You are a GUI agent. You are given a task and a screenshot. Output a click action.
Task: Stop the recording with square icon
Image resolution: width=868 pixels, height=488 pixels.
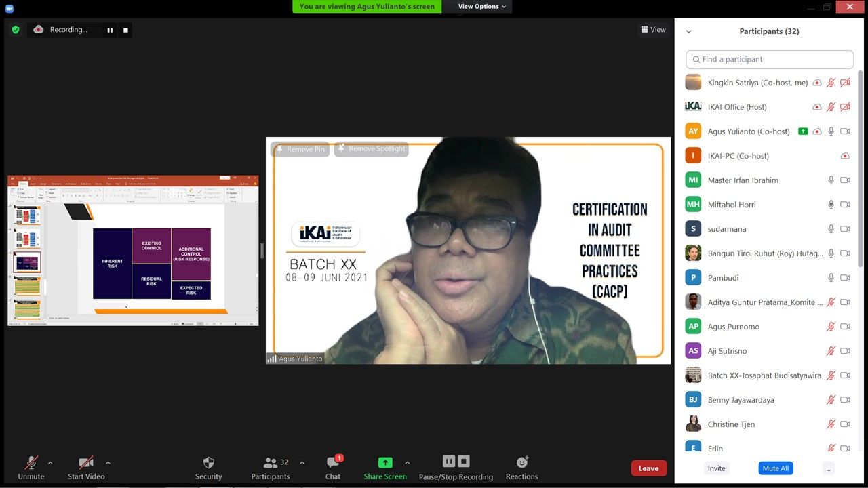point(125,30)
